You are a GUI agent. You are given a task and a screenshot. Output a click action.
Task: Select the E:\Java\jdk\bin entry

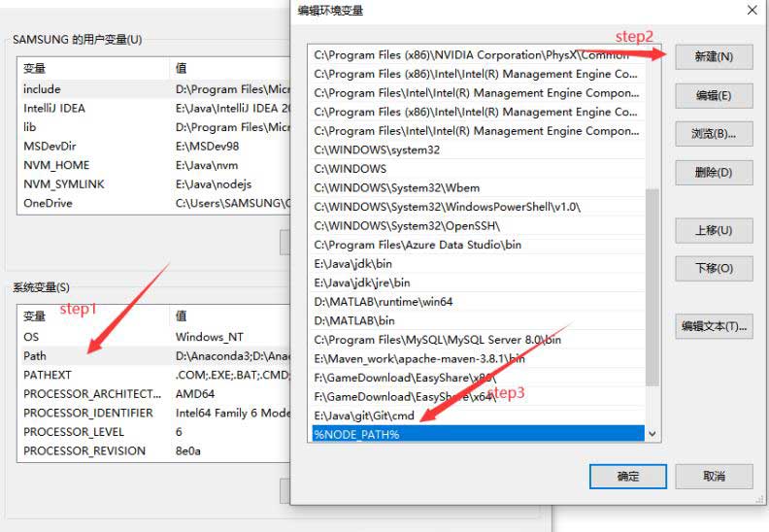478,264
